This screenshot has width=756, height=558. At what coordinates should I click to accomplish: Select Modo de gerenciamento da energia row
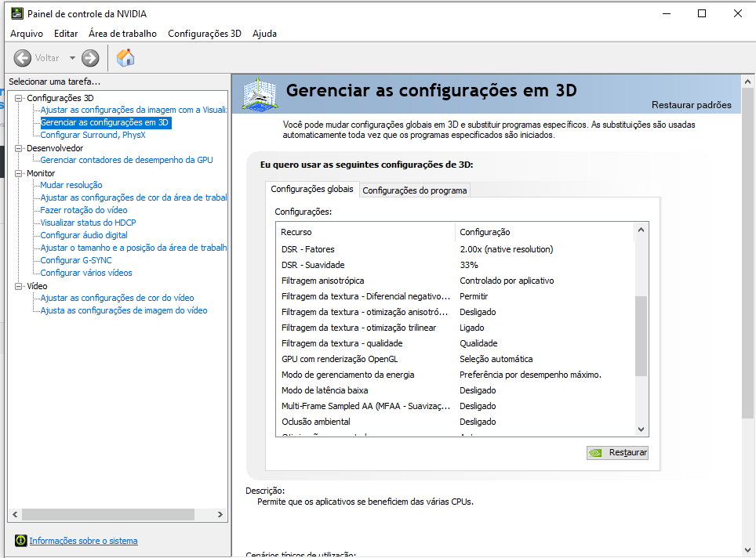tap(456, 375)
